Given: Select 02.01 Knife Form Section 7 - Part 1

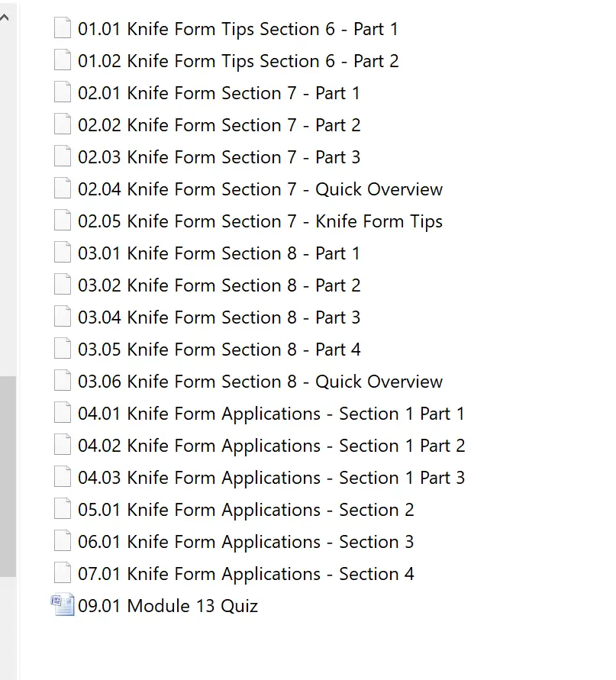Looking at the screenshot, I should click(x=219, y=93).
